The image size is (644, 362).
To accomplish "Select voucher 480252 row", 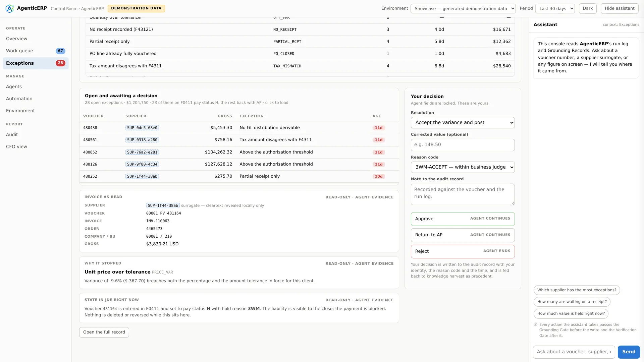I will (239, 177).
